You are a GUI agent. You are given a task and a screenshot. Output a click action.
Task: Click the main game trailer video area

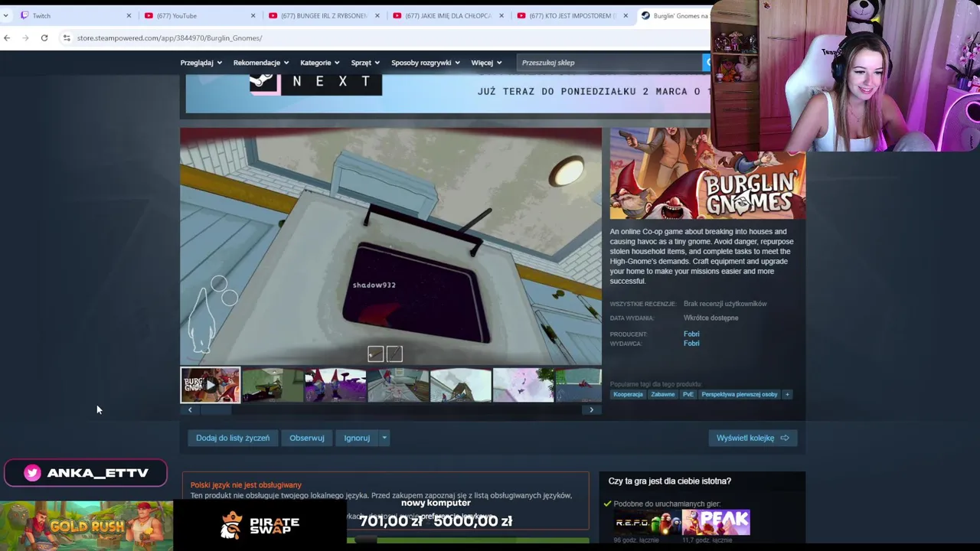pos(390,246)
